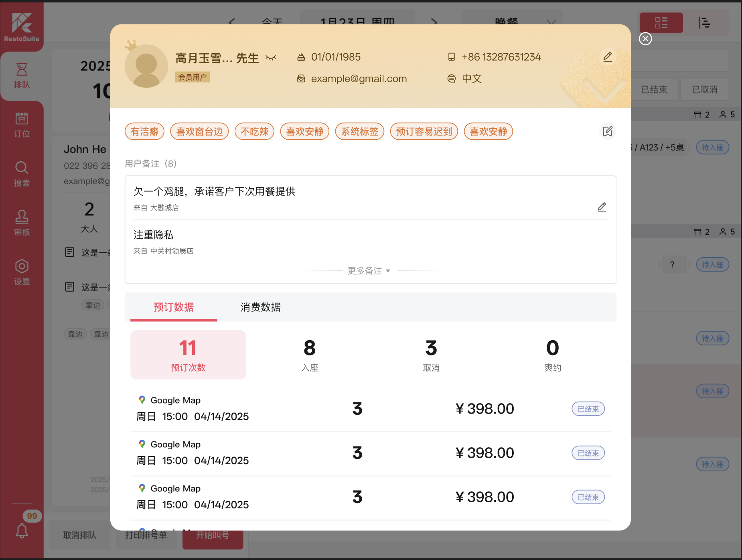
Task: Open 设置 settings in sidebar
Action: coord(22,272)
